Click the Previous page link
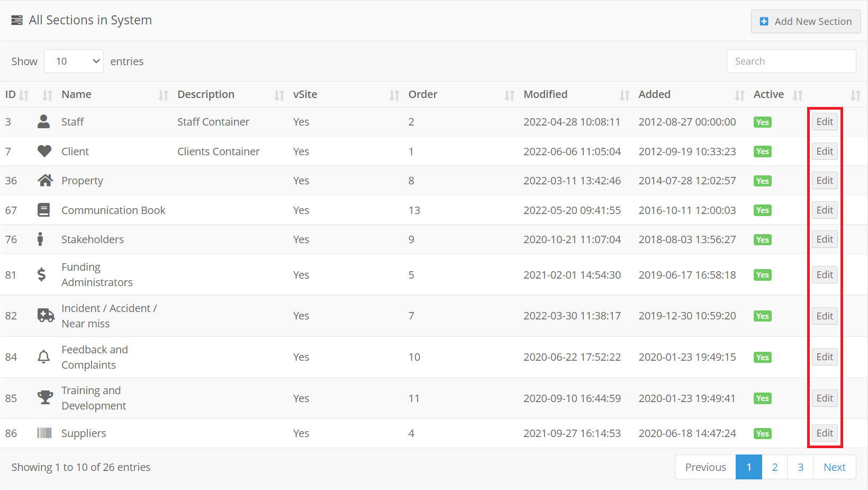Screen dimensions: 868x490 click(706, 467)
